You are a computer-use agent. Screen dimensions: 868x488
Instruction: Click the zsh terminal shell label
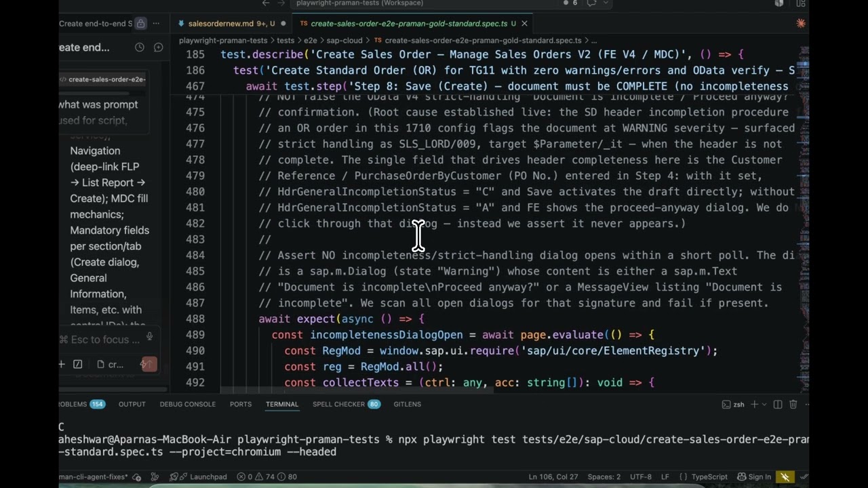pos(733,404)
